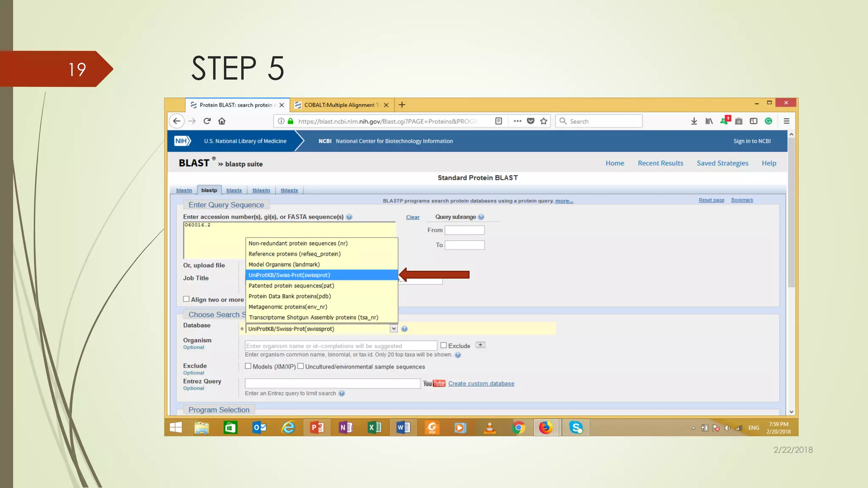
Task: Enable Models (XM/XP) exclusion checkbox
Action: coord(248,366)
